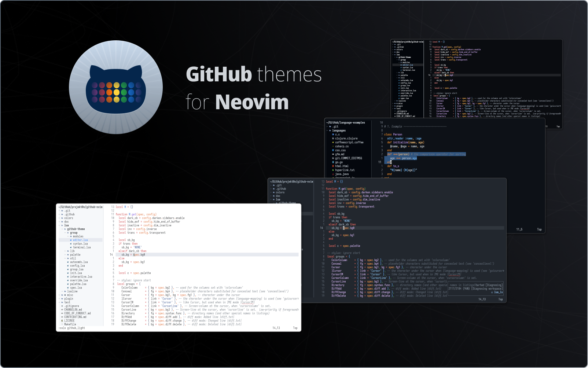Viewport: 588px width, 368px height.
Task: Open CONTRIBUTING.md in light-theme file tree
Action: [75, 317]
